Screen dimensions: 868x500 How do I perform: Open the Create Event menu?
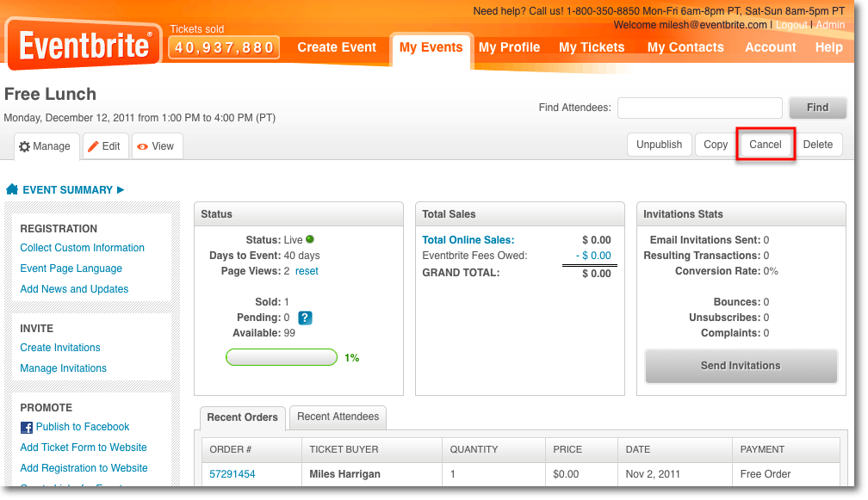(337, 47)
